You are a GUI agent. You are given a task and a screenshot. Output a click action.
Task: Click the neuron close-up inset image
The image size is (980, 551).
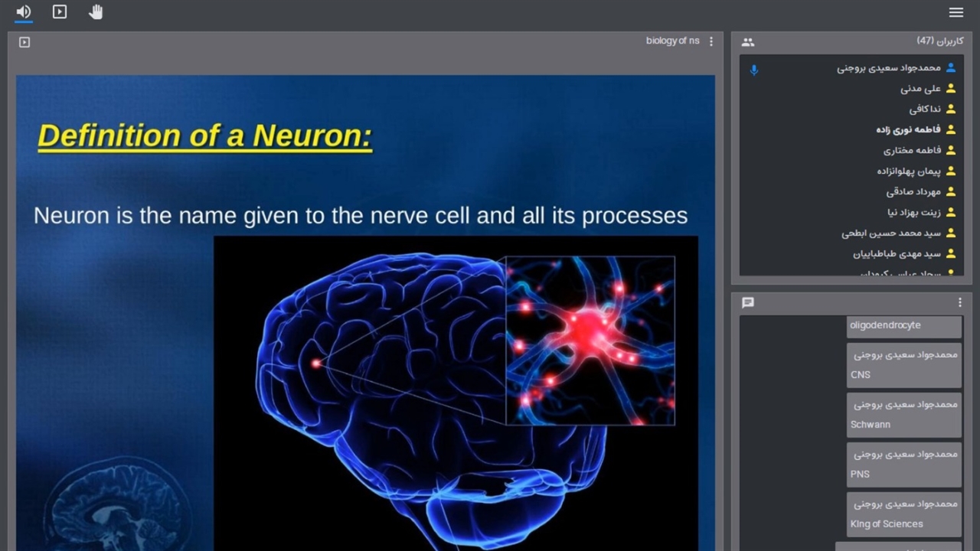[x=590, y=341]
